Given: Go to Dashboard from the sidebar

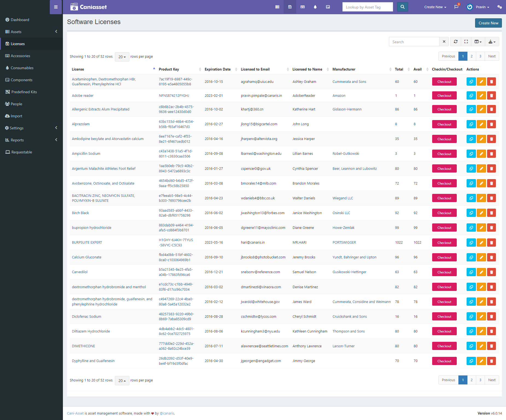Looking at the screenshot, I should point(20,19).
